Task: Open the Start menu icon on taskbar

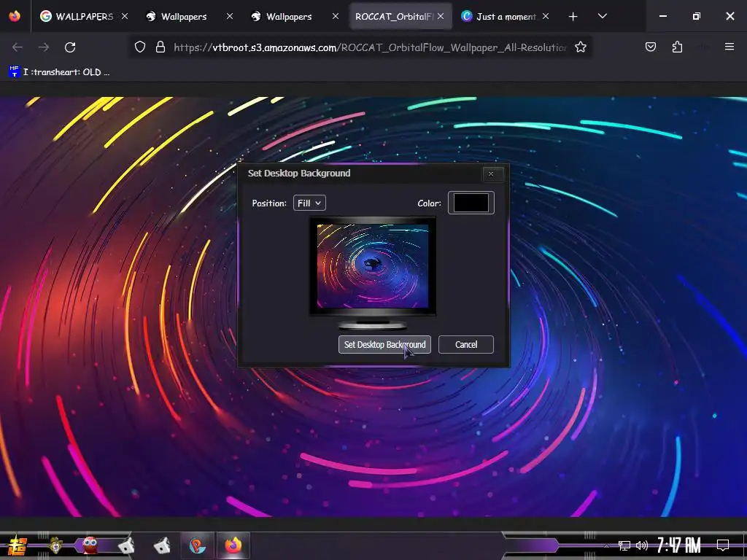Action: click(x=17, y=545)
